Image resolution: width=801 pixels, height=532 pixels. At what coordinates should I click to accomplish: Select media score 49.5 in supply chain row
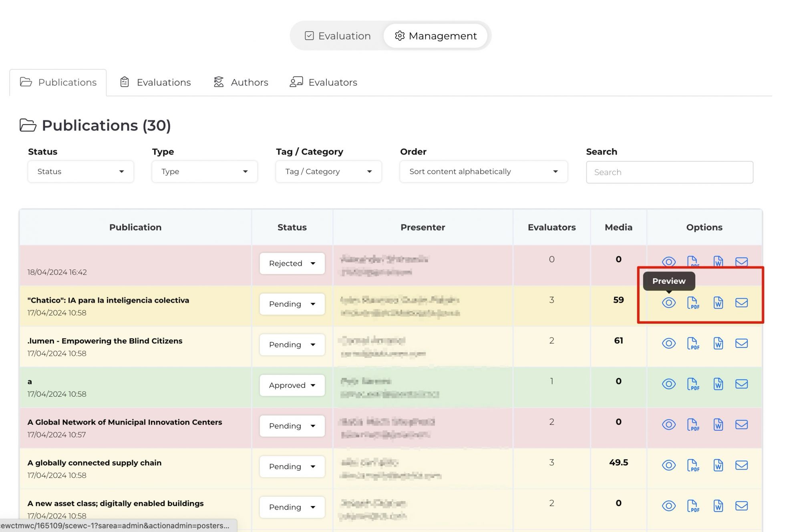tap(618, 462)
